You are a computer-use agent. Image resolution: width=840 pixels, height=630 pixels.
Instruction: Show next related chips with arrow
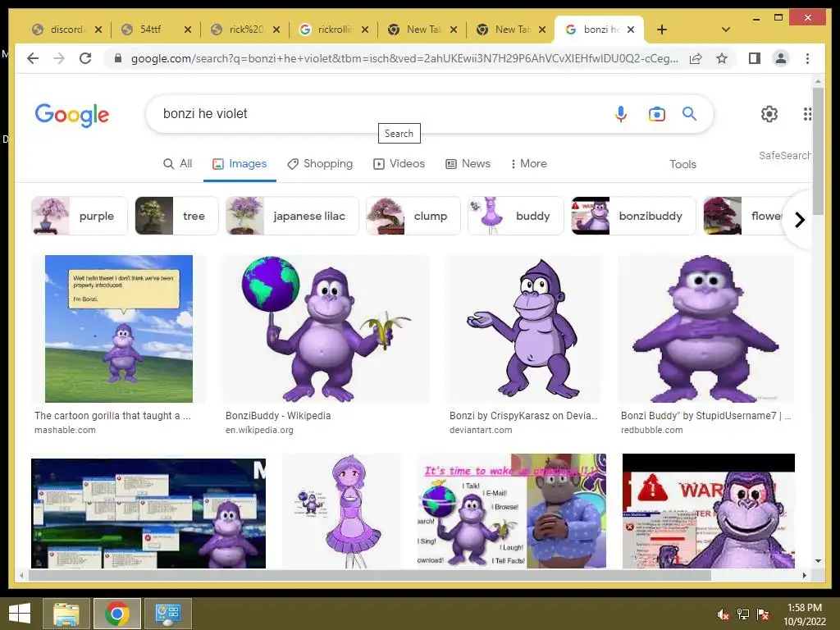799,220
